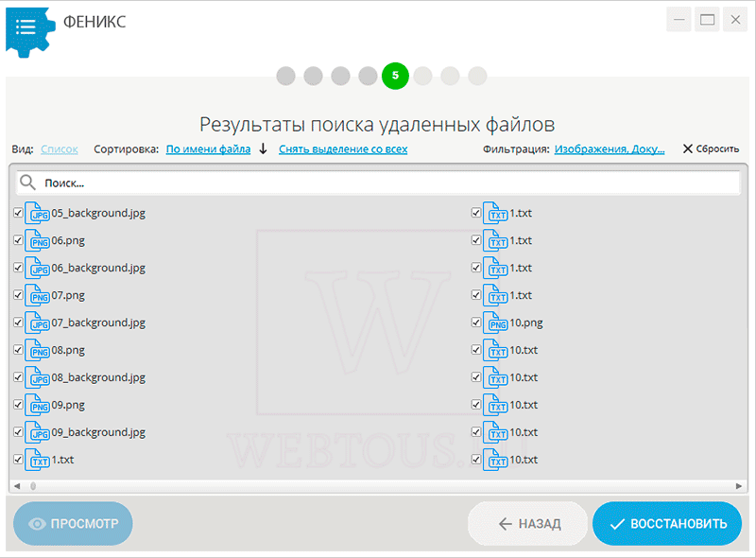The height and width of the screenshot is (558, 756).
Task: Uncheck the 09_background.jpg checkbox
Action: 18,431
